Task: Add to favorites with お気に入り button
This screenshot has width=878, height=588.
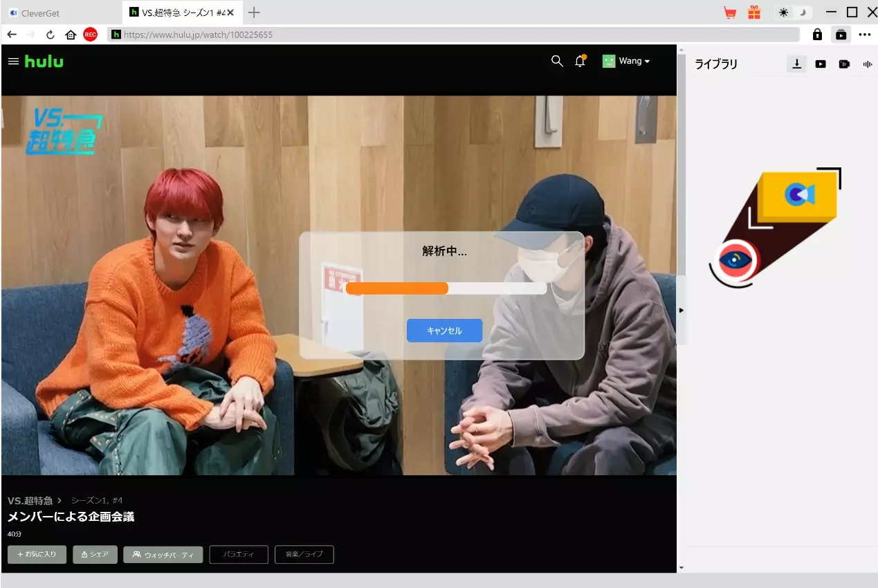Action: point(37,554)
